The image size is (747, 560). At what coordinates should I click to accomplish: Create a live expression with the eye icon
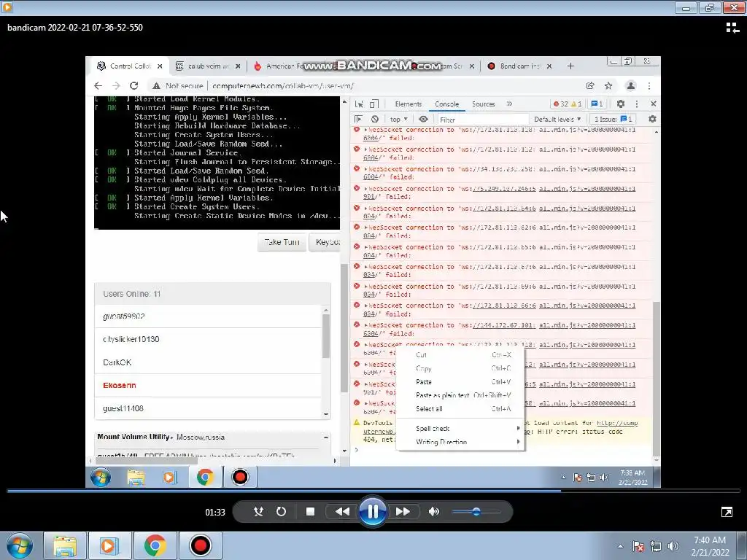[x=424, y=119]
